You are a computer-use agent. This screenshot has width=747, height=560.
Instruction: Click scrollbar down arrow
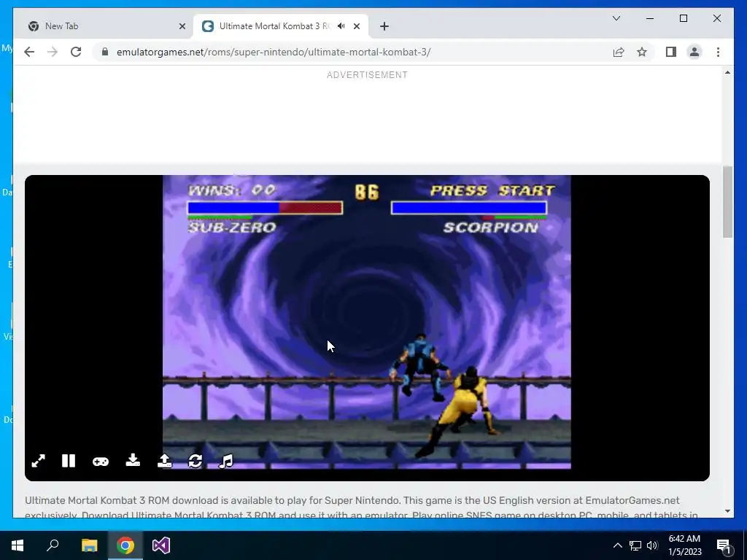click(x=727, y=511)
